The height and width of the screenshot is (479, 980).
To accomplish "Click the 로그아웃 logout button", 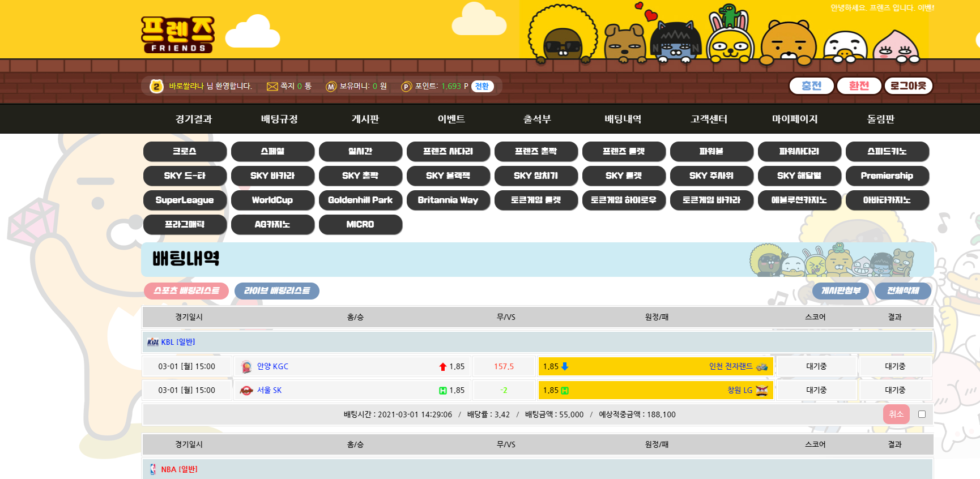I will (x=908, y=86).
